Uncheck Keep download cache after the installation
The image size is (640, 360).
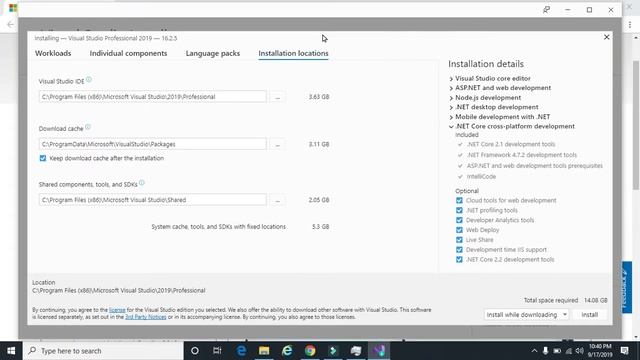(43, 158)
